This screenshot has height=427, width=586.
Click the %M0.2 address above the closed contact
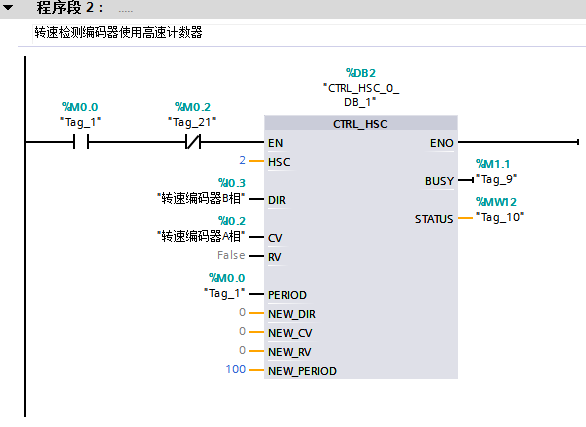193,107
